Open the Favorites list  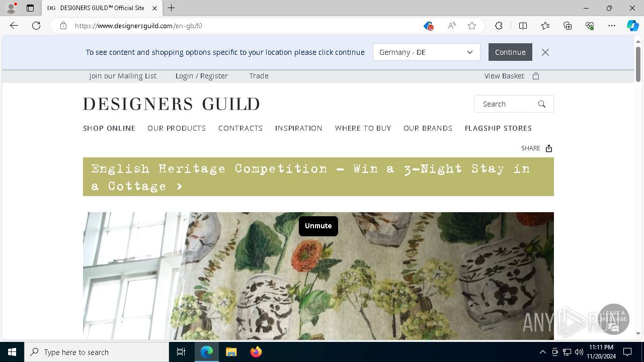pyautogui.click(x=545, y=26)
